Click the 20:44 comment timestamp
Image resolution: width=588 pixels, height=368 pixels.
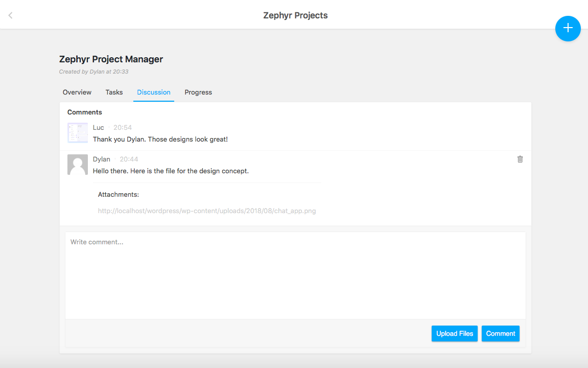pos(129,159)
